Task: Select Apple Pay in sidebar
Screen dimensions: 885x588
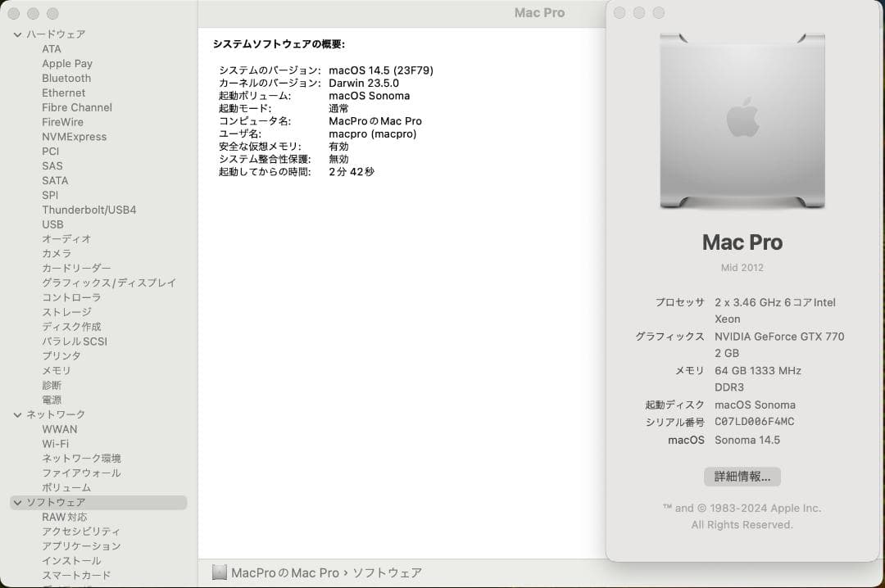Action: click(67, 64)
